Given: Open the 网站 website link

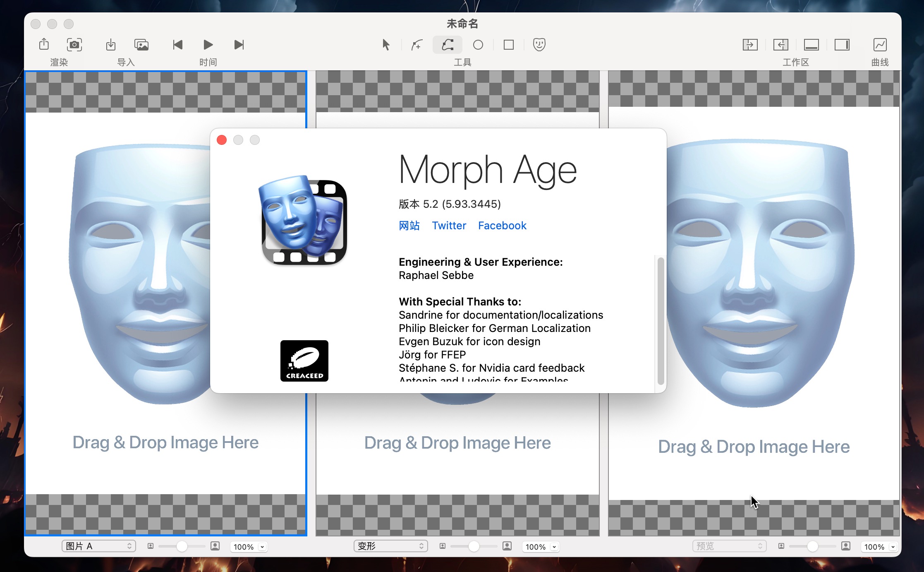Looking at the screenshot, I should pyautogui.click(x=409, y=226).
